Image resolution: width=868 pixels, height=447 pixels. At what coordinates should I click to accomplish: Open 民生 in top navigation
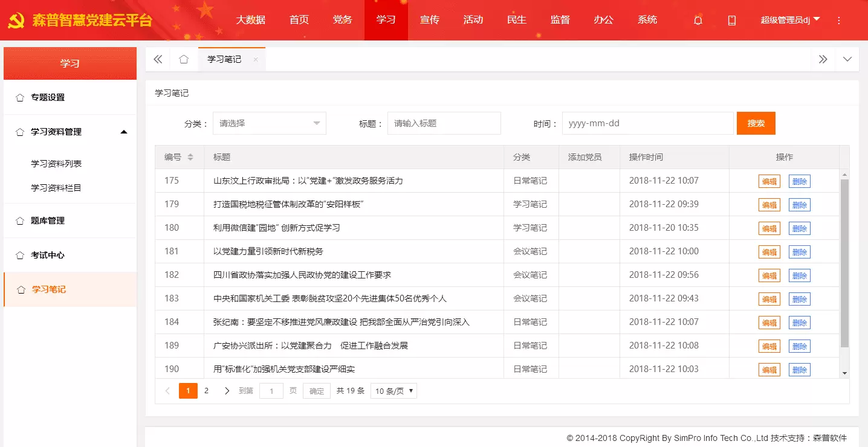pyautogui.click(x=517, y=20)
